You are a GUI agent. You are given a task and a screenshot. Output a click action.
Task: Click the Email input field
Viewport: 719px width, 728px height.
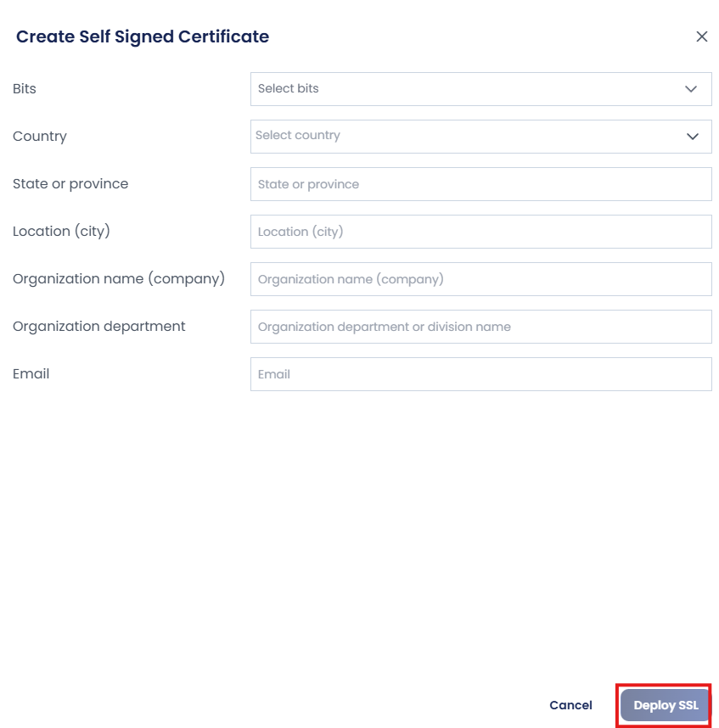(x=480, y=374)
